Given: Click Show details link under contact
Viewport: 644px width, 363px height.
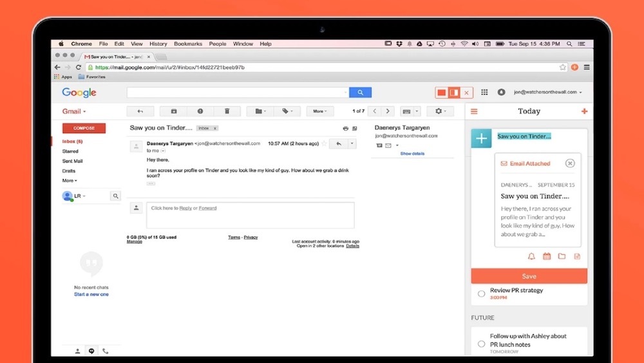Looking at the screenshot, I should [x=412, y=154].
